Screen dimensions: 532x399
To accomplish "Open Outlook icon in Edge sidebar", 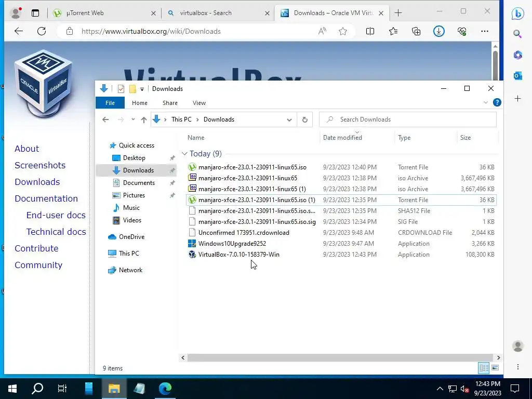I will click(x=518, y=76).
